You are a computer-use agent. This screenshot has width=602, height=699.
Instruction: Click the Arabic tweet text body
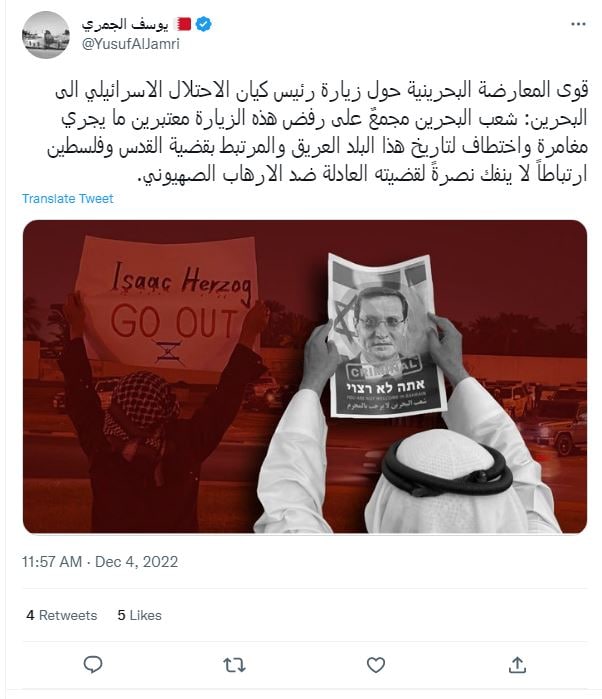[x=317, y=132]
